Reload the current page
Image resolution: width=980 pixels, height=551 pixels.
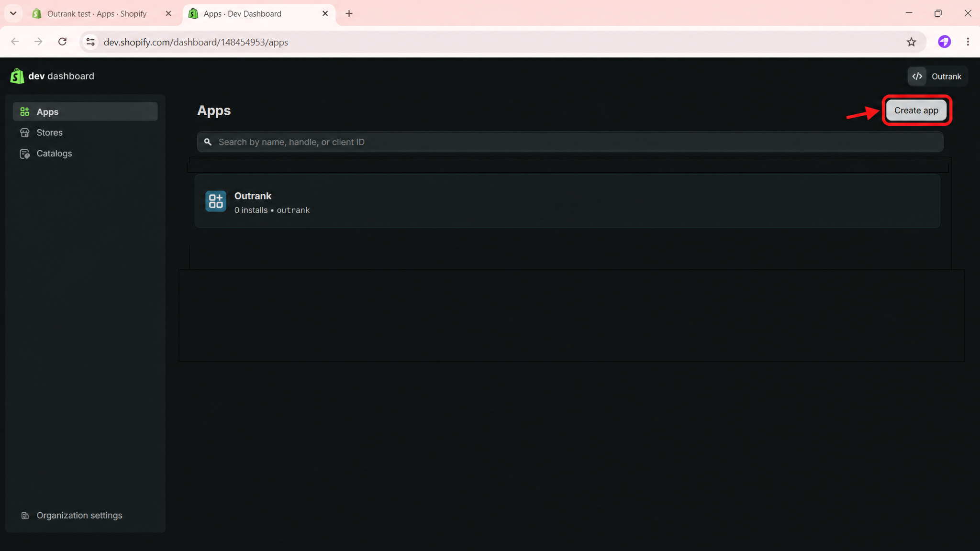[x=62, y=42]
